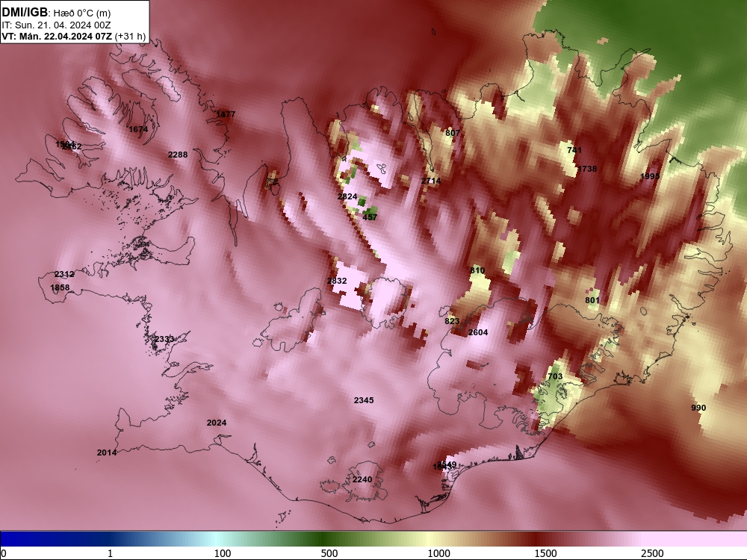Select the map value label '2832'

pos(338,281)
